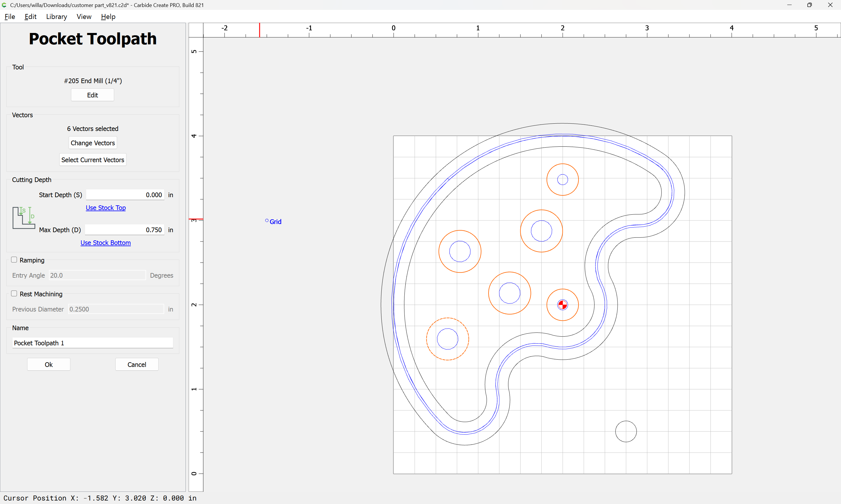Click the Use Stock Bottom link
The image size is (841, 504).
[x=105, y=243]
